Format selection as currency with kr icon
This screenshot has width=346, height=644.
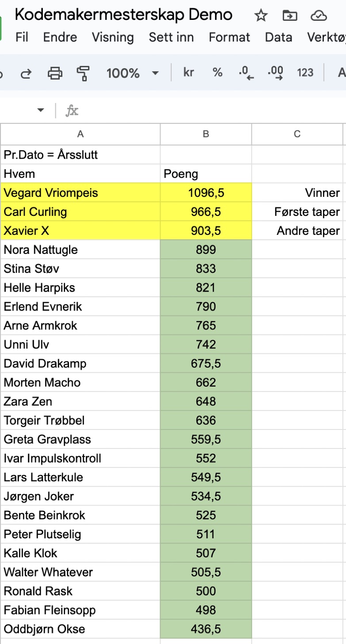pos(188,72)
